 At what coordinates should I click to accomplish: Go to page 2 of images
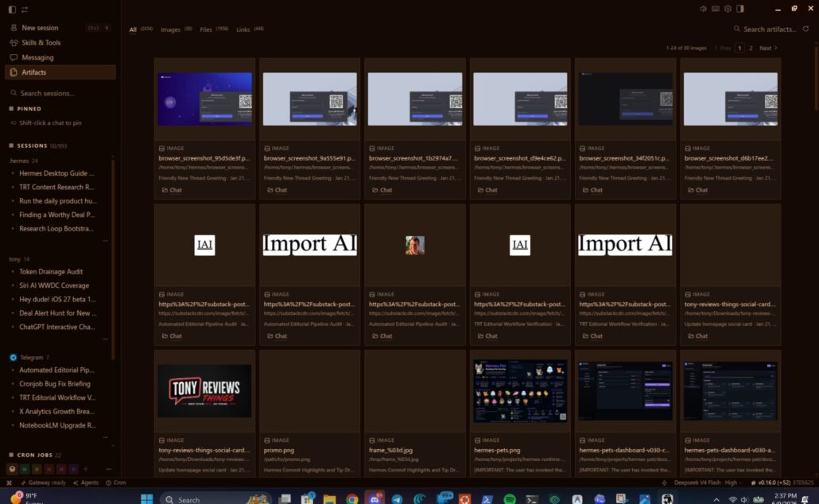click(x=751, y=48)
